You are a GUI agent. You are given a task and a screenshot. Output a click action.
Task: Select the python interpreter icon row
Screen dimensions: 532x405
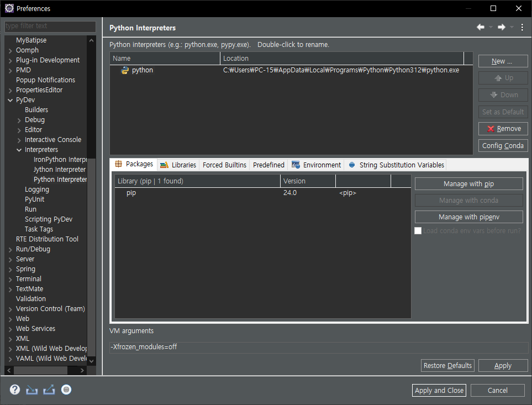[x=291, y=70]
